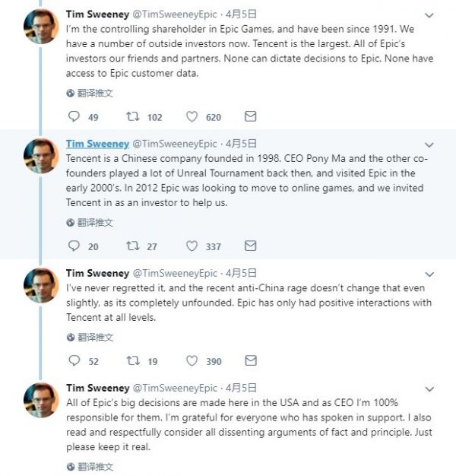
Task: Retweet the tweet with 27 retweets
Action: 132,246
